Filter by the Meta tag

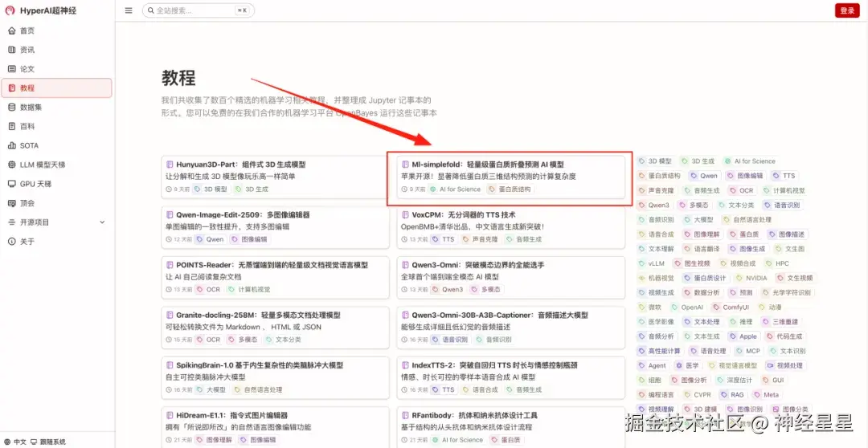pos(766,395)
